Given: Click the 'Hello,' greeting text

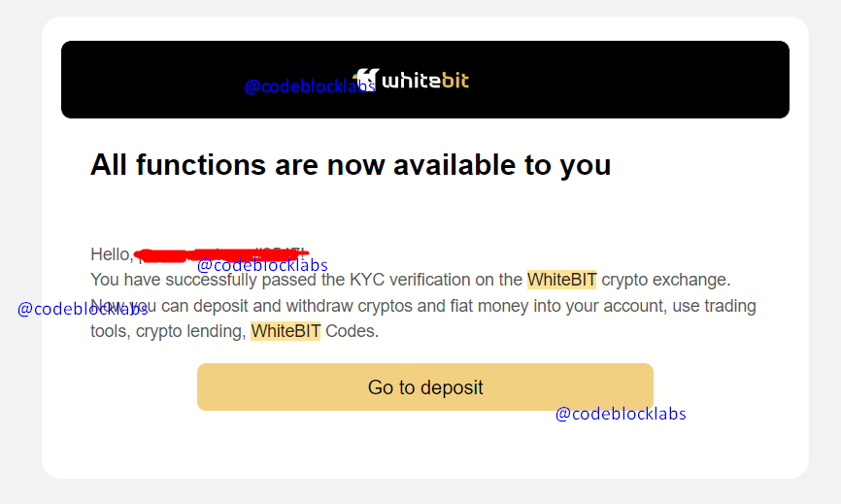Looking at the screenshot, I should [112, 254].
